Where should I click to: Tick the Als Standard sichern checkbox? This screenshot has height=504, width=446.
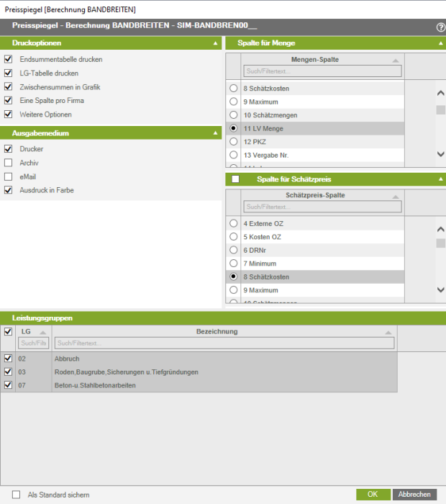(17, 495)
